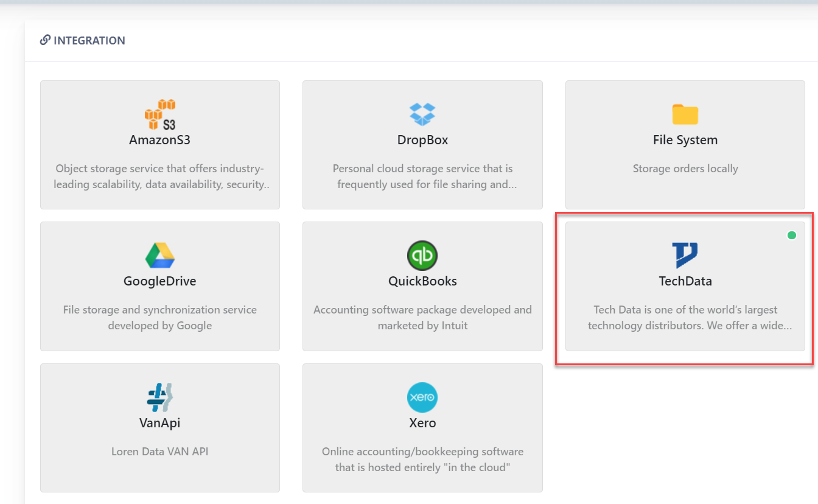Click the green QuickBooks logo

422,256
